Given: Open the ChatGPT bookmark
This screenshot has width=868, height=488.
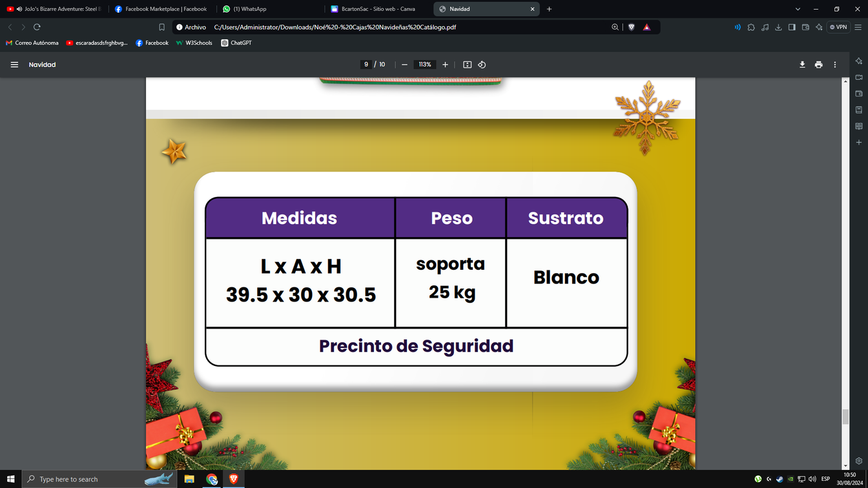Looking at the screenshot, I should (x=236, y=43).
